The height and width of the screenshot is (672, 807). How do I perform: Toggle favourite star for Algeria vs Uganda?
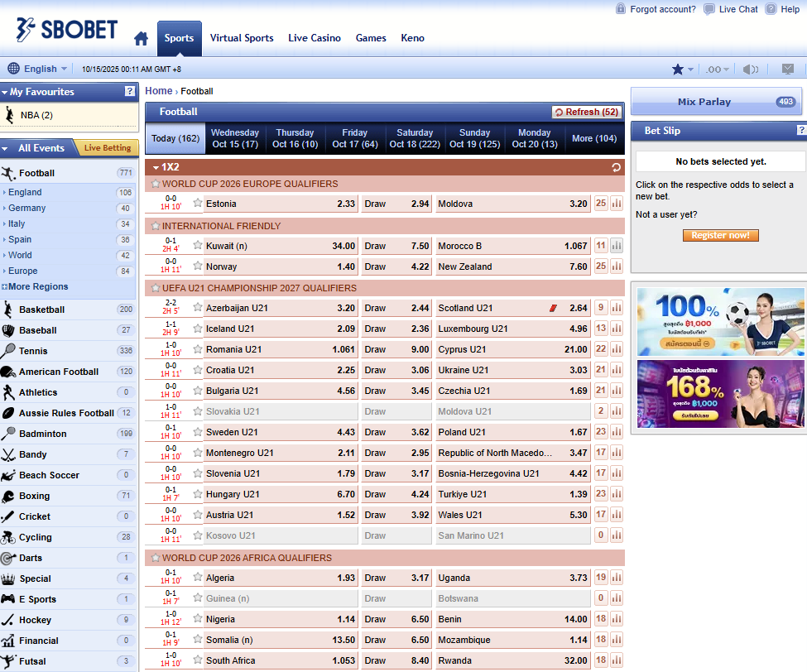click(198, 577)
